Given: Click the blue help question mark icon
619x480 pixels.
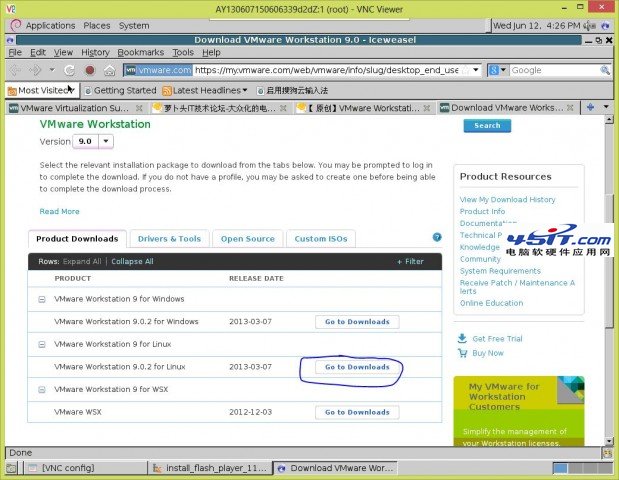Looking at the screenshot, I should 437,237.
